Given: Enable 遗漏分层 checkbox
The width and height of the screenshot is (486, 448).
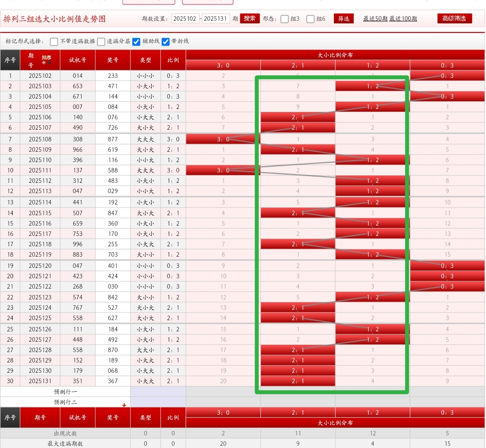Looking at the screenshot, I should click(x=101, y=42).
